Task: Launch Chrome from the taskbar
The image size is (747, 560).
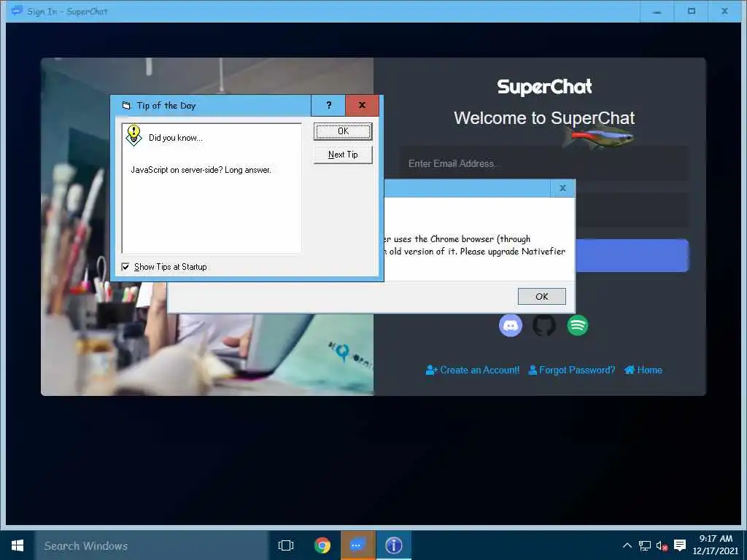Action: point(322,545)
